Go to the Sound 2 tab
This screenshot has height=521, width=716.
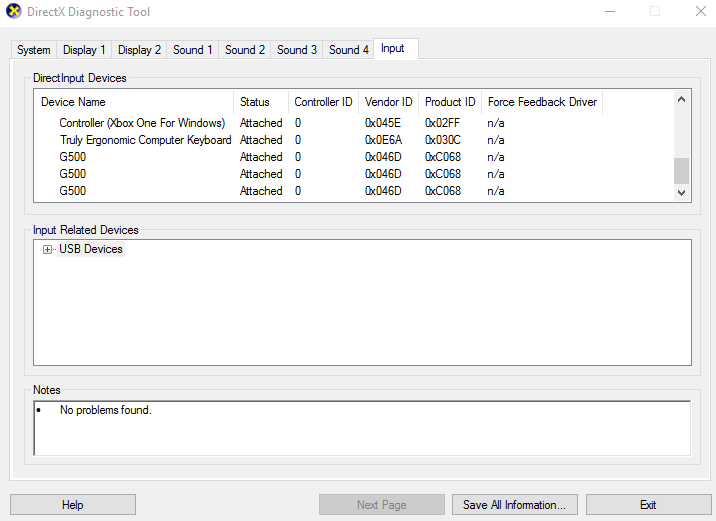pos(245,50)
